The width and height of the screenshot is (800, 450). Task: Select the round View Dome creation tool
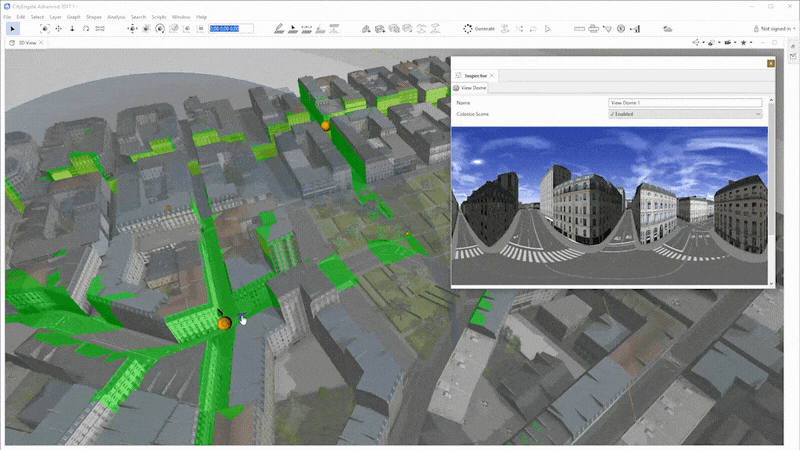coord(621,29)
